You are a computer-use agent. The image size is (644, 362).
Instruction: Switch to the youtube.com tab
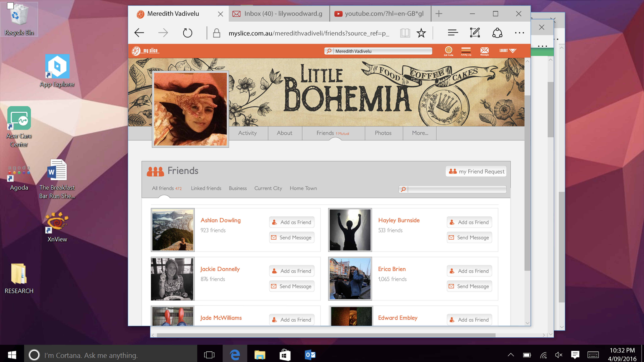[380, 14]
